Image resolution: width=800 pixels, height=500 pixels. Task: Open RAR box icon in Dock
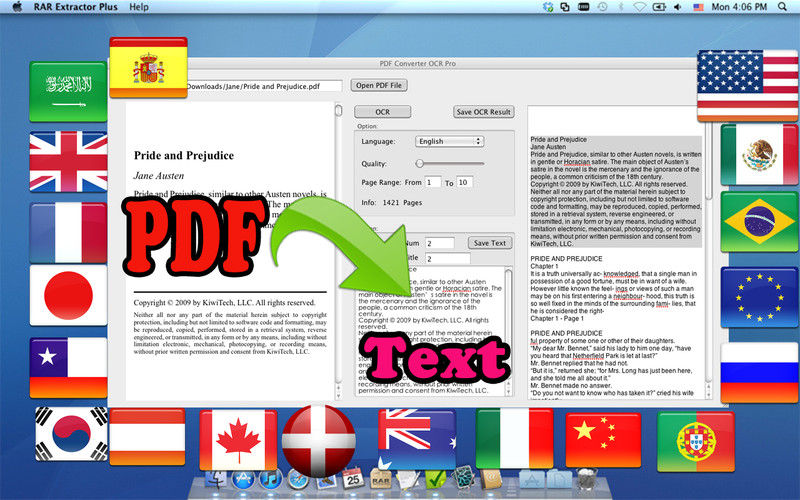(x=381, y=479)
